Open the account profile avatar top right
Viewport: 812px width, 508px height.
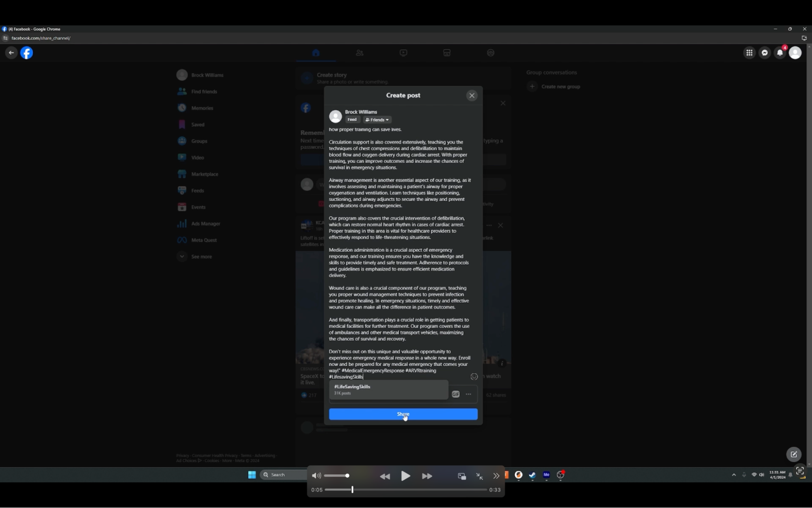pyautogui.click(x=795, y=53)
